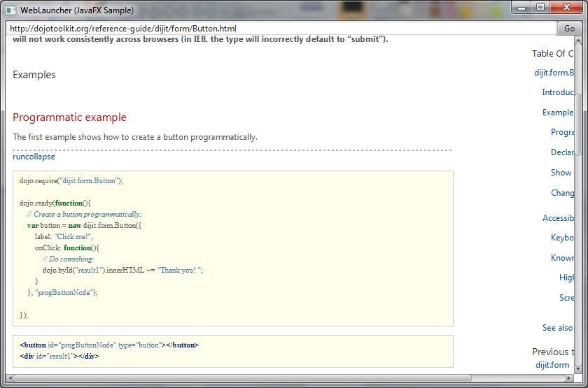This screenshot has width=588, height=388.
Task: Open the dijit.form.B… table of contents link
Action: [554, 72]
